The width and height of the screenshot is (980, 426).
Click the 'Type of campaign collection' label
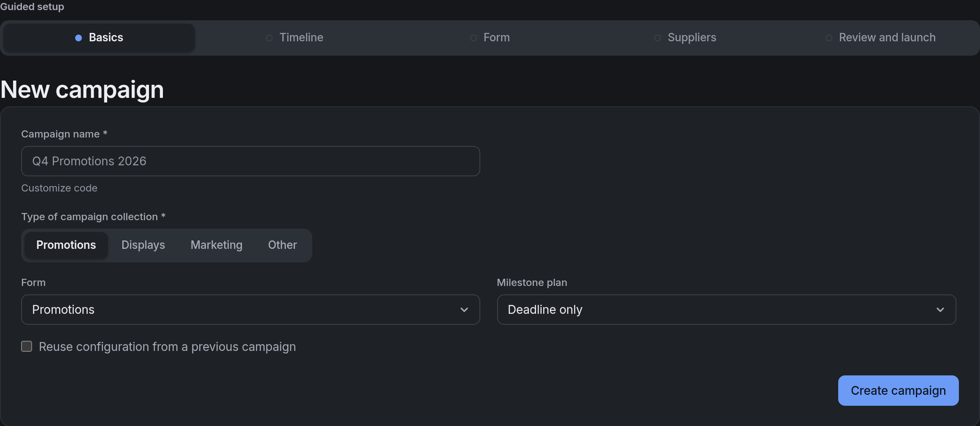(93, 217)
